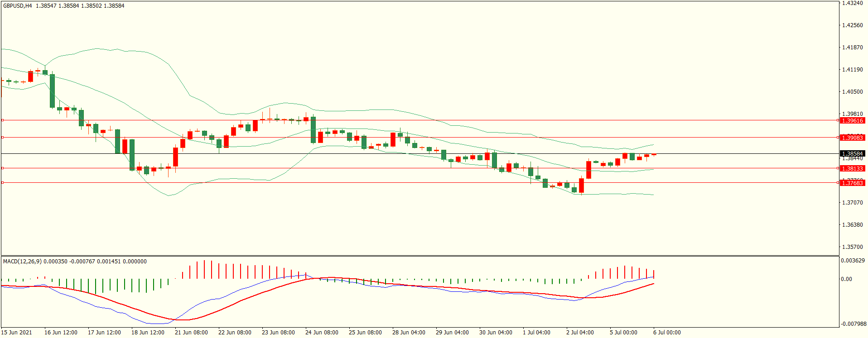
Task: Click the 1.43240 price axis label
Action: pos(852,3)
